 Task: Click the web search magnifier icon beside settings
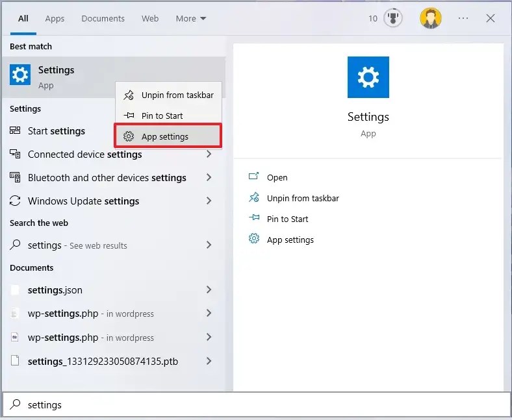(15, 245)
